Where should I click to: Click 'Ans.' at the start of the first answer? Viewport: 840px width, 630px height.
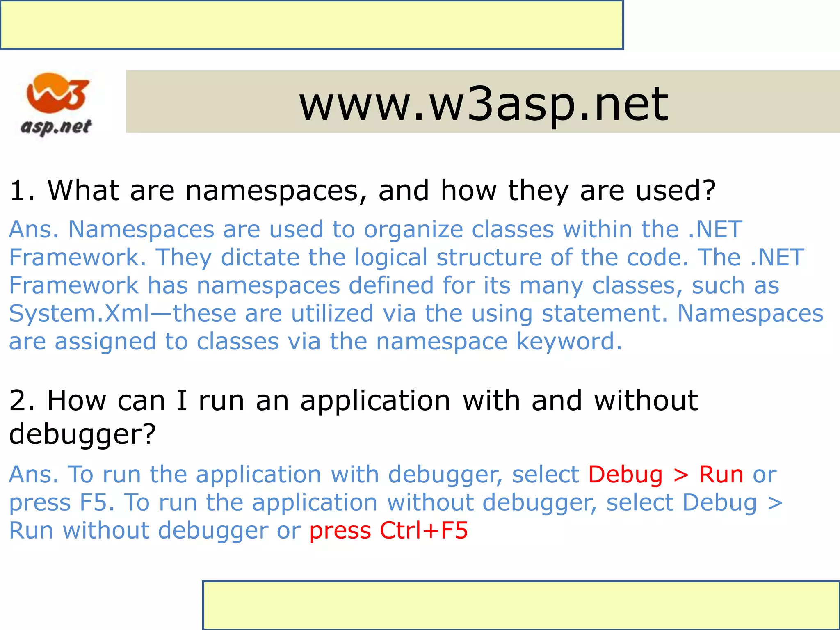(34, 229)
